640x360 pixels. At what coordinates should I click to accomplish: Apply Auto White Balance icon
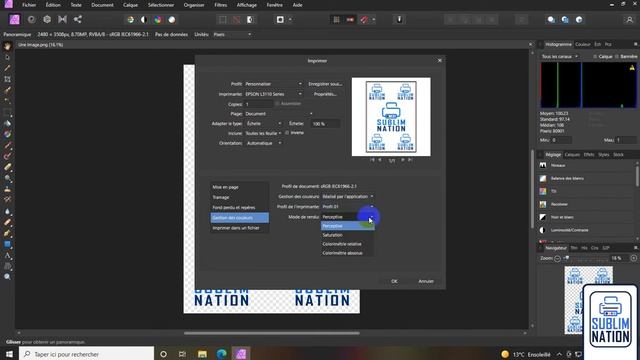coord(172,20)
